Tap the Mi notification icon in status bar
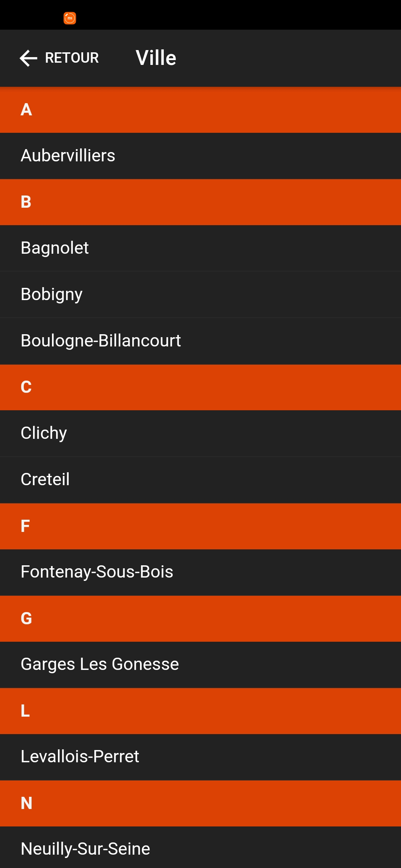Screen dimensions: 401x868 pyautogui.click(x=70, y=18)
